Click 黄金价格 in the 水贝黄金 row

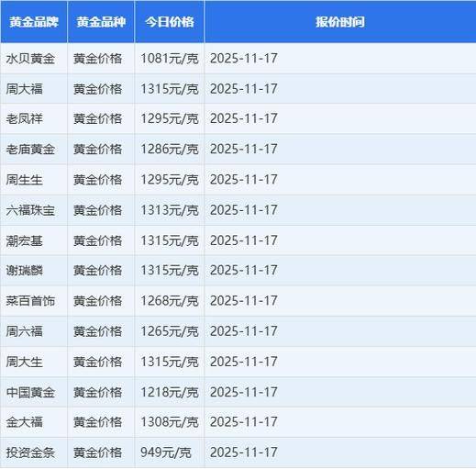click(x=97, y=59)
